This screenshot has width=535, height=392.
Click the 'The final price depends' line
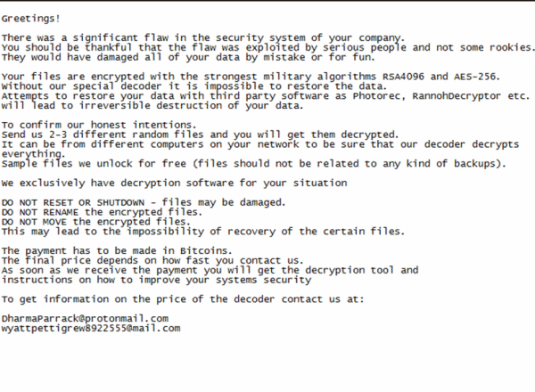point(152,261)
